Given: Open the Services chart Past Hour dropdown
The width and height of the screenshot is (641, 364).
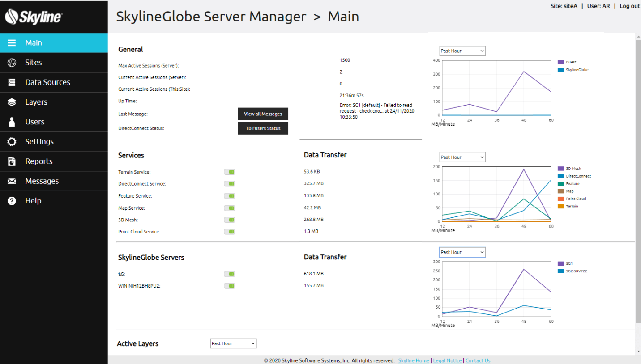Looking at the screenshot, I should (462, 157).
